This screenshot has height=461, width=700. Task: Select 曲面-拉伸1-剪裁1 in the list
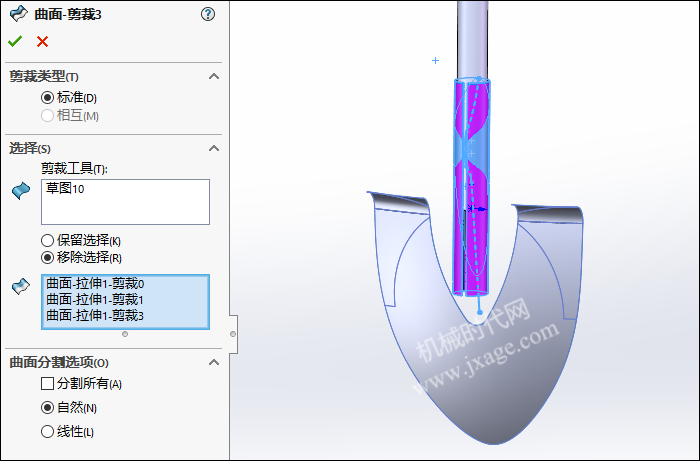95,299
